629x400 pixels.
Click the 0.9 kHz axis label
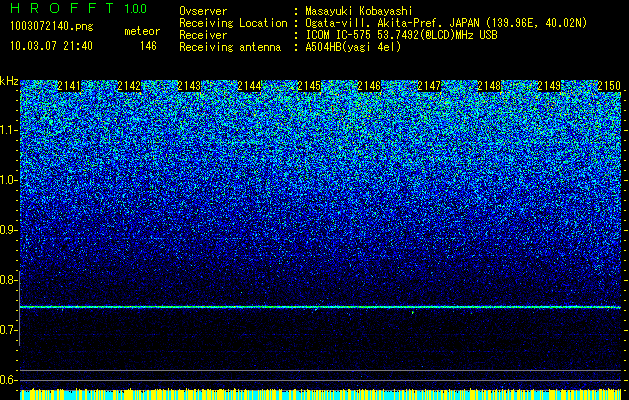point(8,230)
